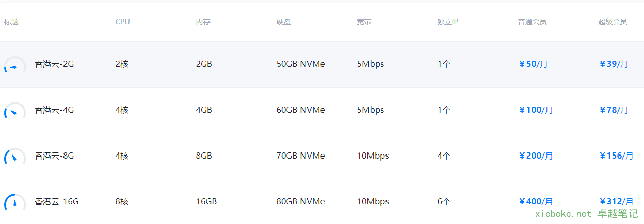Screen dimensions: 644x224
Task: Open the 香港云-2G plan title
Action: pyautogui.click(x=54, y=64)
